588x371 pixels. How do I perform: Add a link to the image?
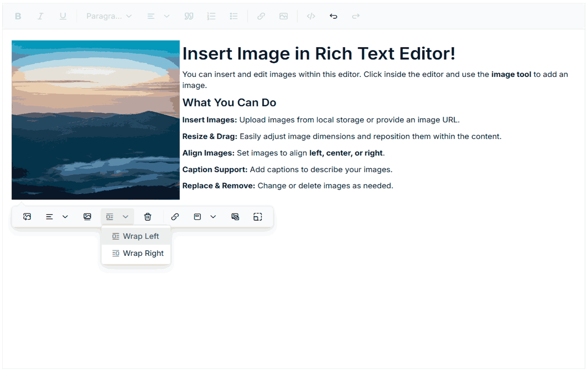175,217
